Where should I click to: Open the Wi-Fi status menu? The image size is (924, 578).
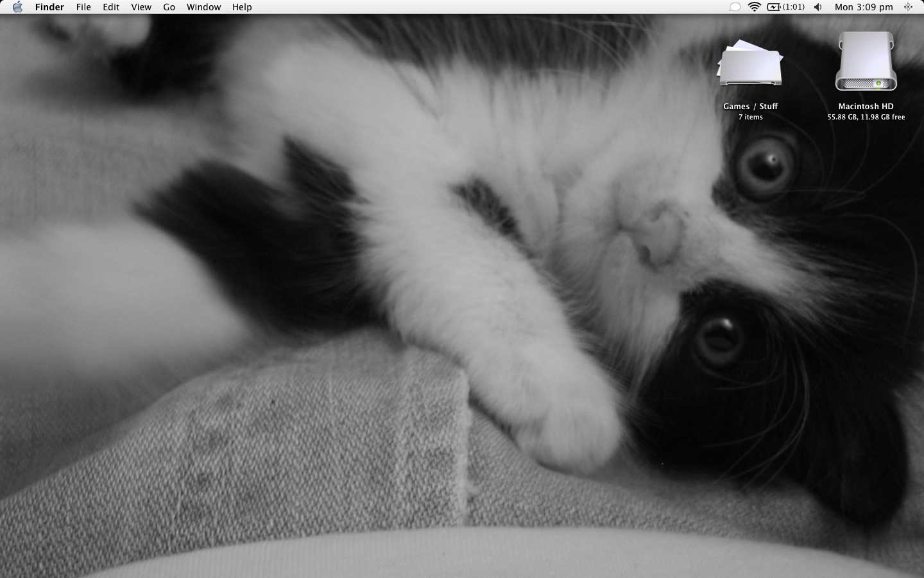755,7
